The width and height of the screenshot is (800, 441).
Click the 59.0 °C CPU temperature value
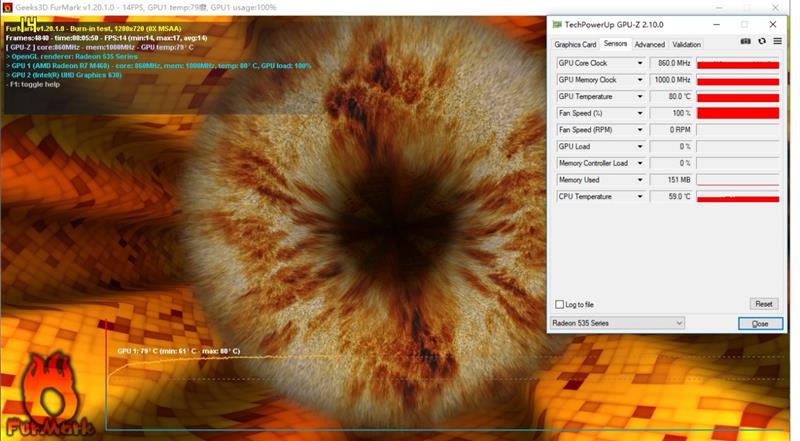tap(671, 197)
